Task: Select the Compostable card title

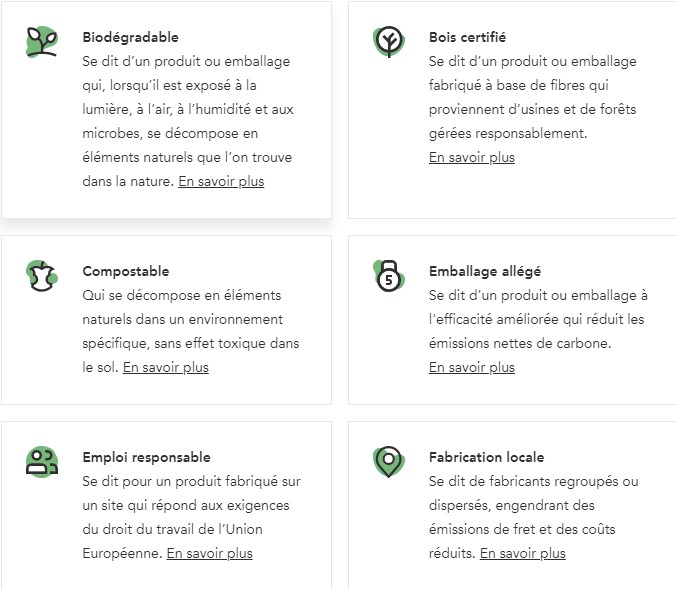Action: tap(126, 272)
